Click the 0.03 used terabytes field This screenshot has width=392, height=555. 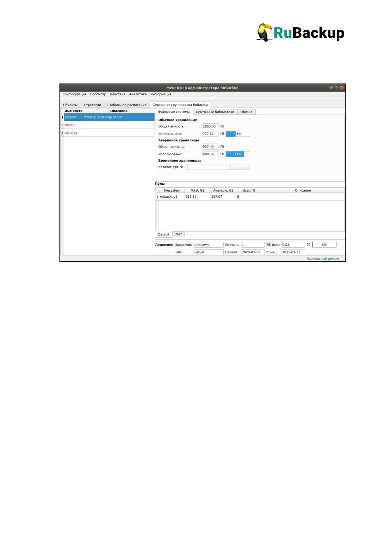click(x=293, y=245)
